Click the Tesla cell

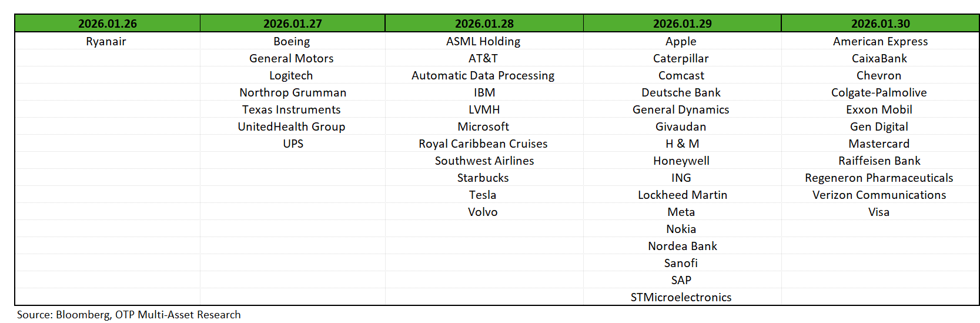click(483, 195)
